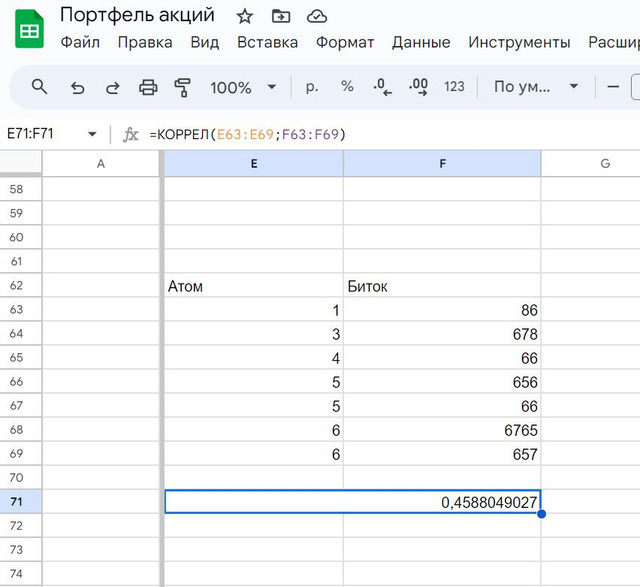Select column G header
The image size is (640, 587).
click(605, 164)
